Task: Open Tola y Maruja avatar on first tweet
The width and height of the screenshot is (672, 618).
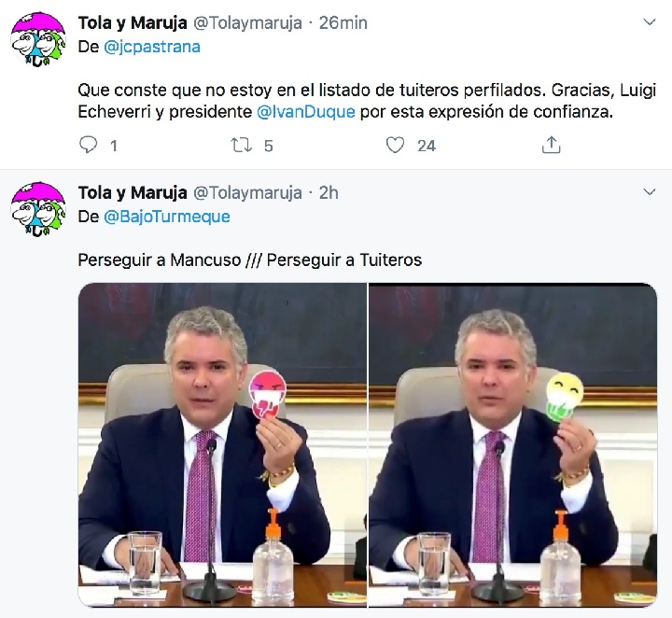Action: tap(38, 39)
